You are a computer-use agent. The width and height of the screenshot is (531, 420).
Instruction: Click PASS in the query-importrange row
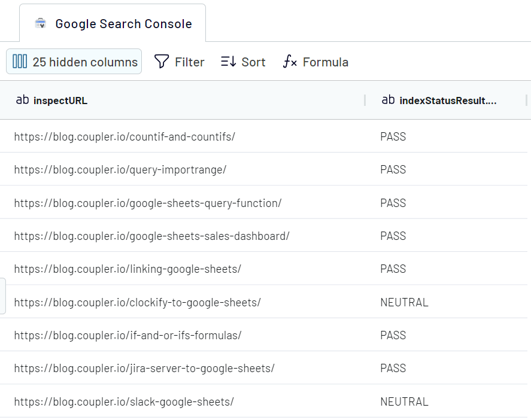tap(393, 169)
